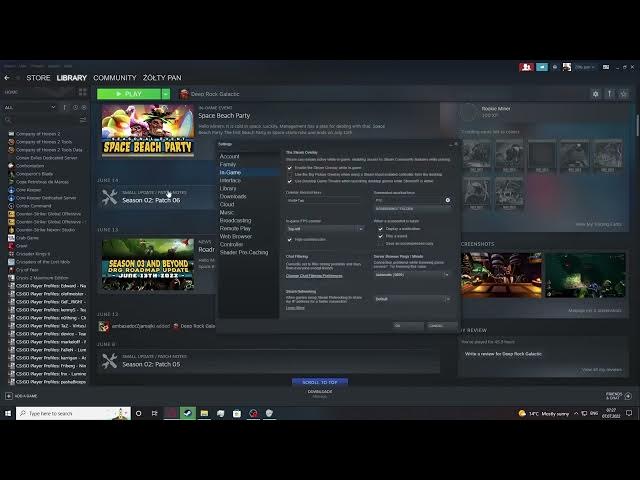Click wrench icon for Patch 06
This screenshot has width=640, height=480.
(x=109, y=197)
